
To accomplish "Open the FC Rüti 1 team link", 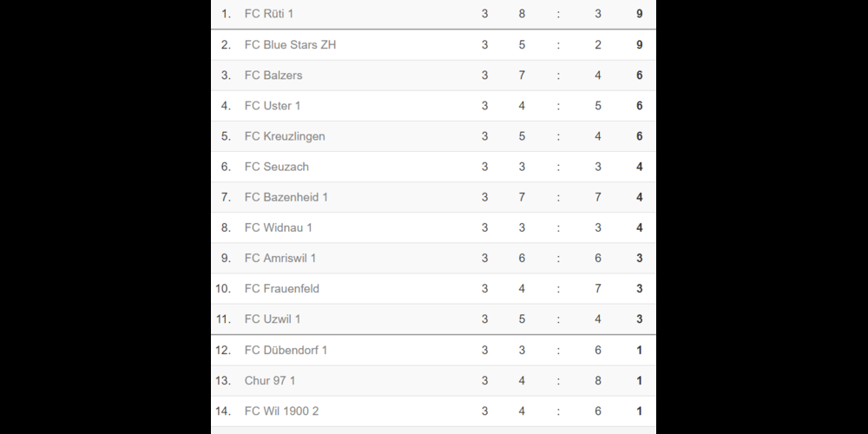I will (269, 14).
